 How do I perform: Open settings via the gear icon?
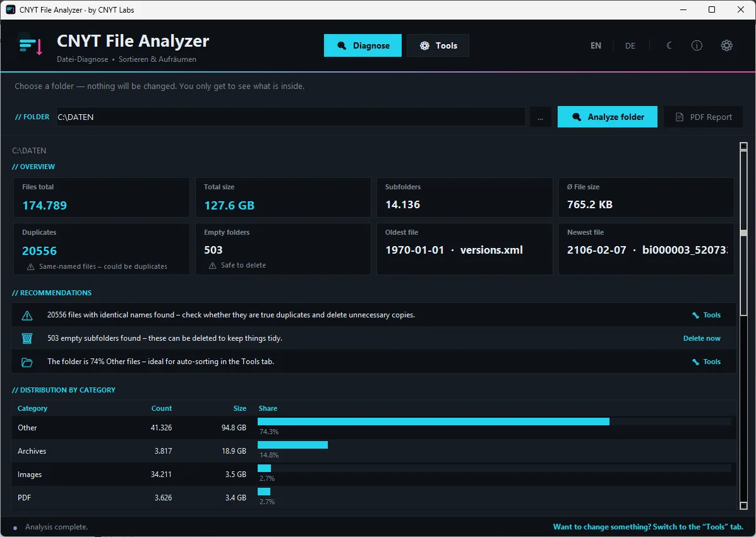(x=726, y=46)
